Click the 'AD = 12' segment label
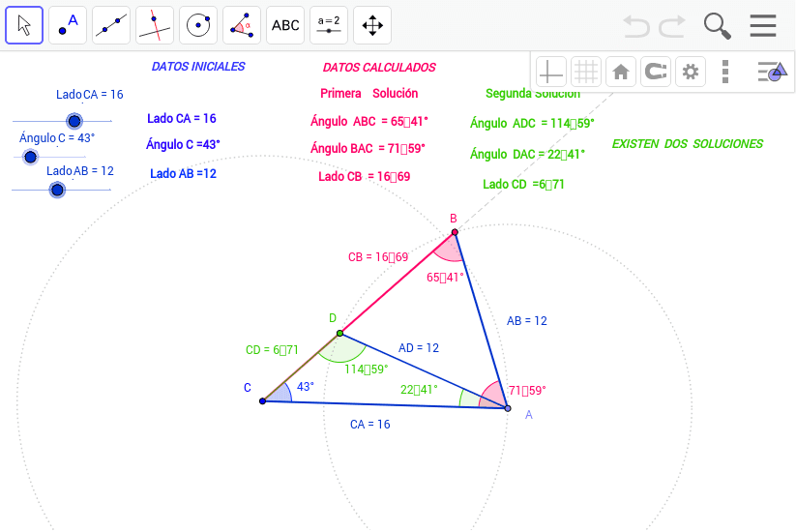The height and width of the screenshot is (532, 796). [419, 347]
